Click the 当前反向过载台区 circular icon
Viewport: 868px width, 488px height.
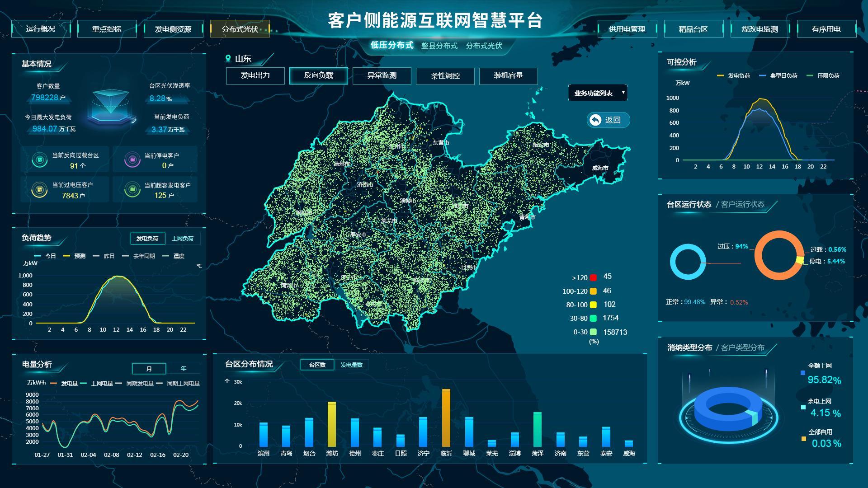click(x=40, y=160)
